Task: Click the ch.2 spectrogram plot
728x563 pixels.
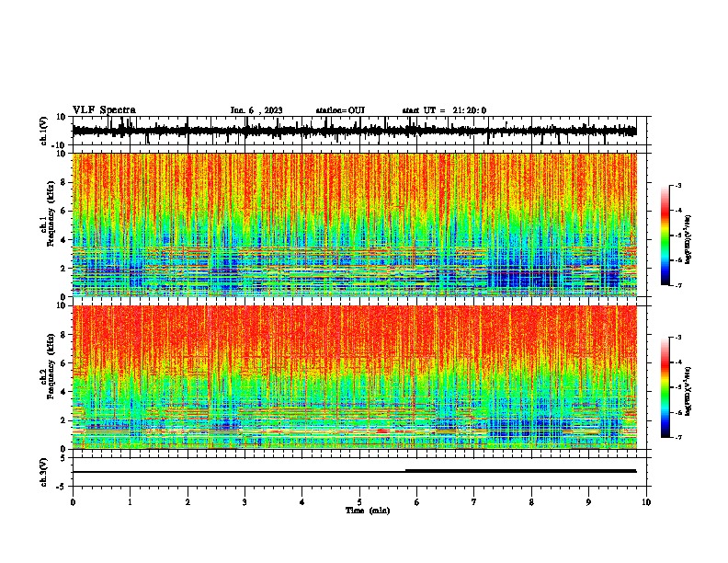Action: (x=355, y=377)
